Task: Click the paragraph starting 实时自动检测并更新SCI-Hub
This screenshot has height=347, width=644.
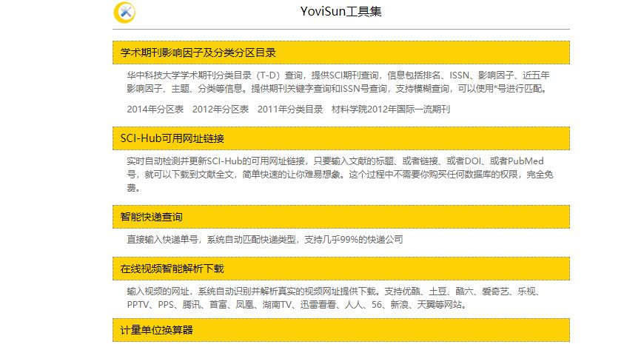Action: coord(340,174)
